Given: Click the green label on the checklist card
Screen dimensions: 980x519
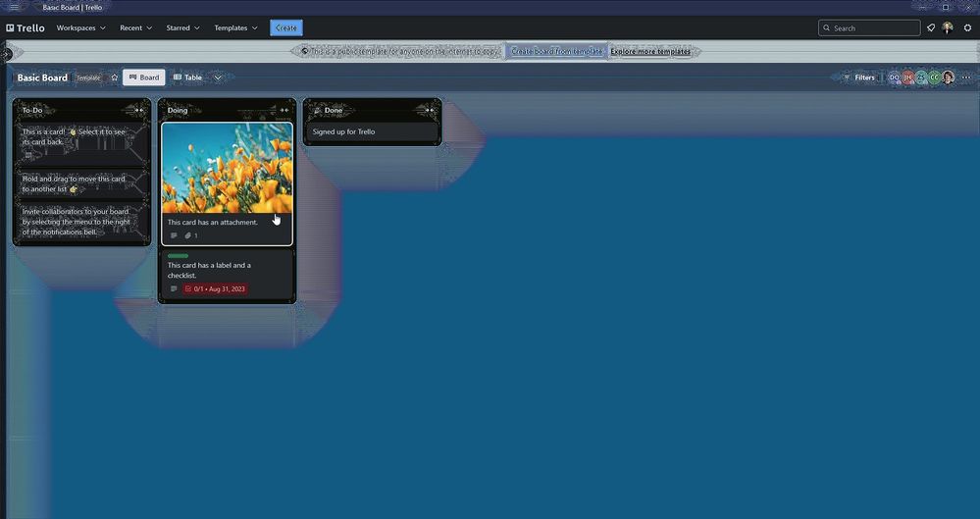Looking at the screenshot, I should click(x=178, y=256).
